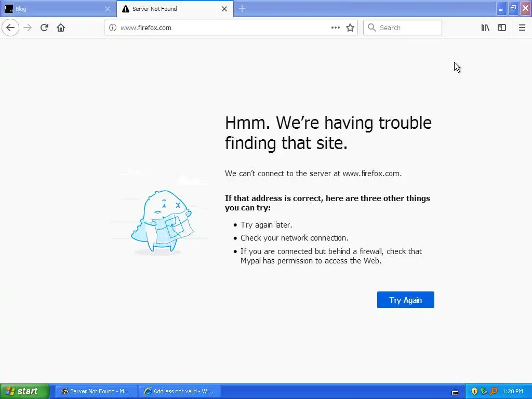The height and width of the screenshot is (399, 532).
Task: Click 'Check your network connection.' text
Action: click(295, 238)
